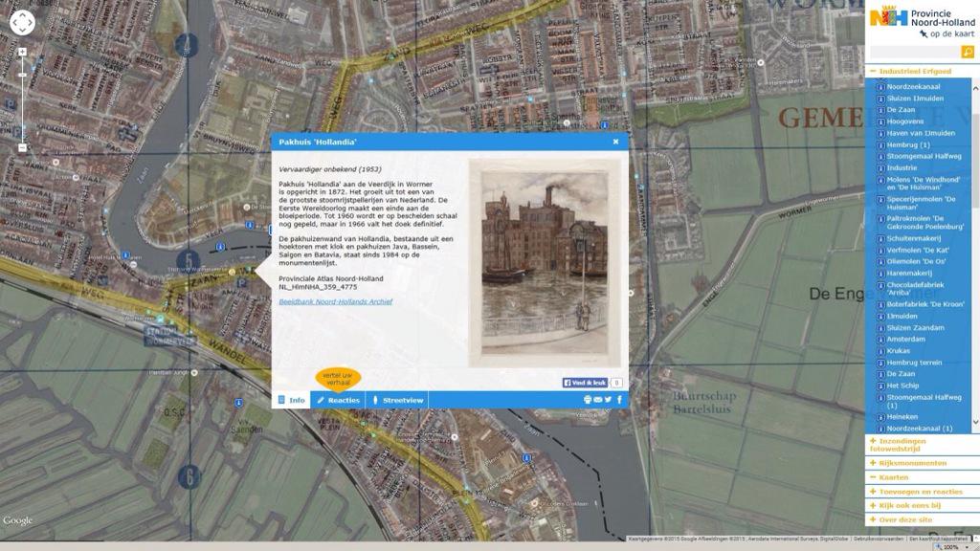Select Boterfabriek 'De Kroon'
The height and width of the screenshot is (551, 980).
[x=925, y=304]
